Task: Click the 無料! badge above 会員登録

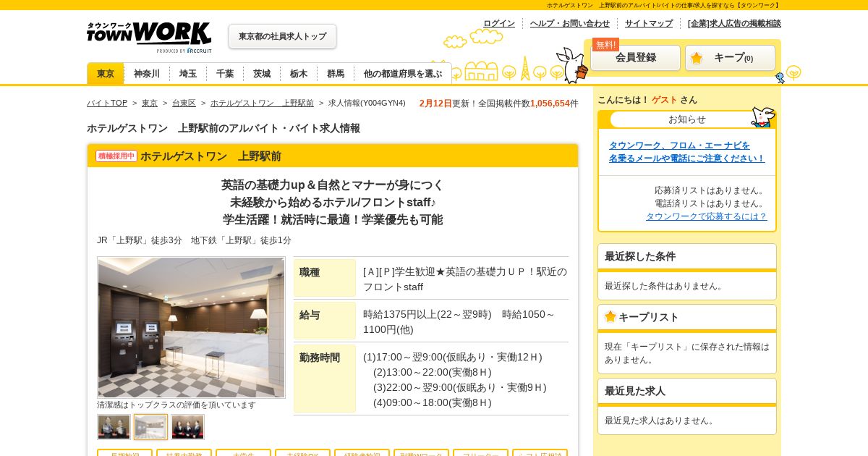Action: pos(605,44)
